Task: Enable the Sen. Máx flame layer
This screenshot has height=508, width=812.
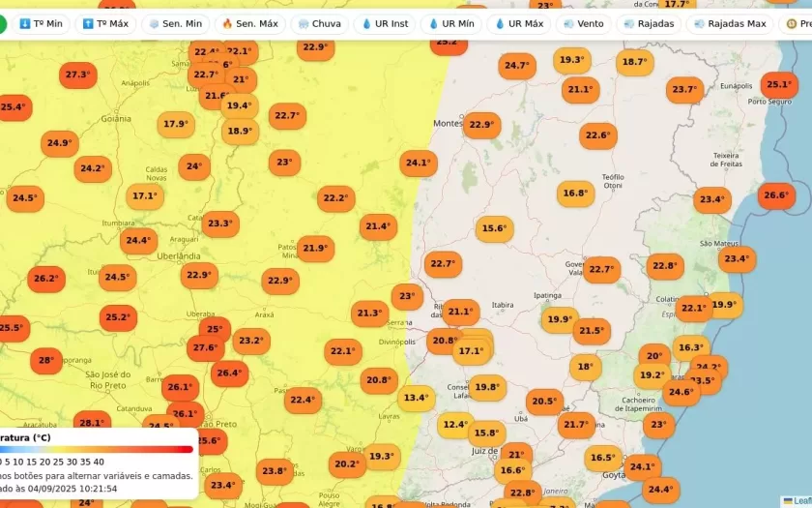Action: point(249,23)
